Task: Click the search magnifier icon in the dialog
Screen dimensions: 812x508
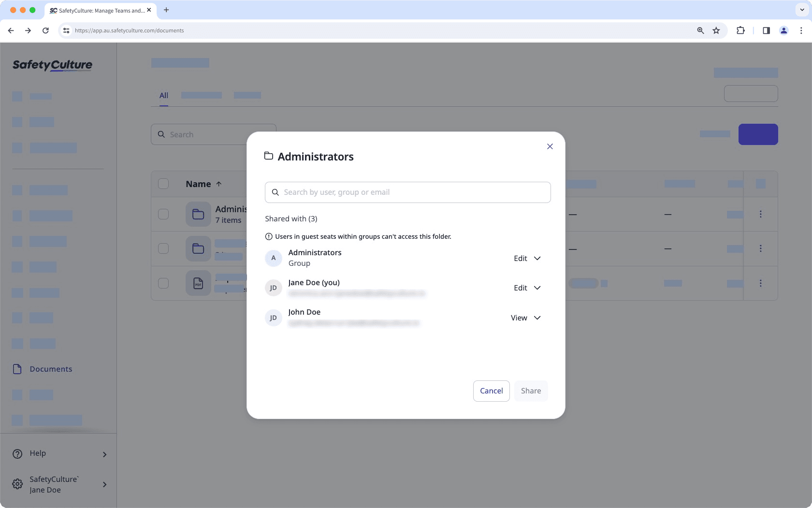Action: pyautogui.click(x=275, y=192)
